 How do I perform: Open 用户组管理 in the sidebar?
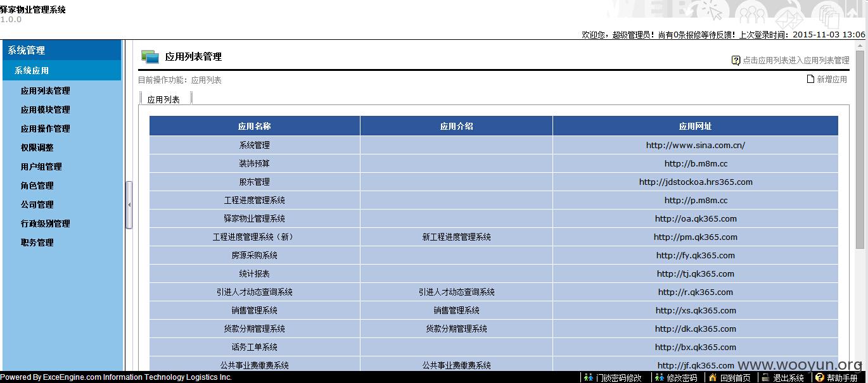[41, 166]
